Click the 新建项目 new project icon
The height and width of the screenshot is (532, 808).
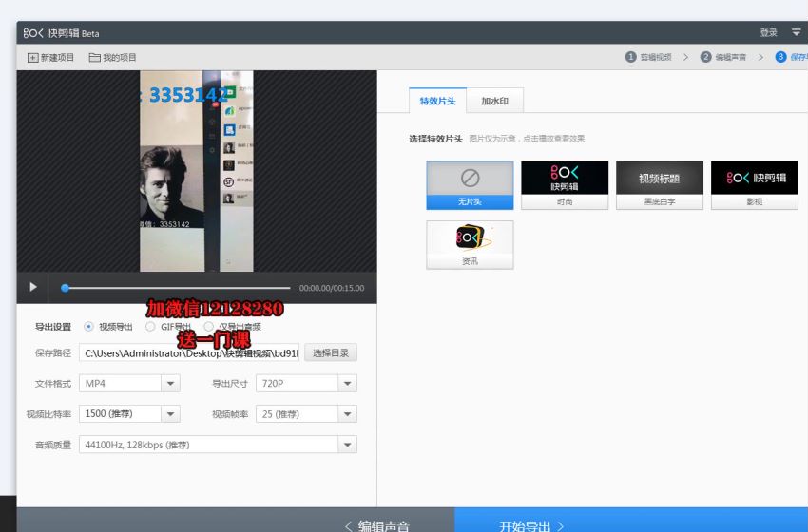(33, 58)
